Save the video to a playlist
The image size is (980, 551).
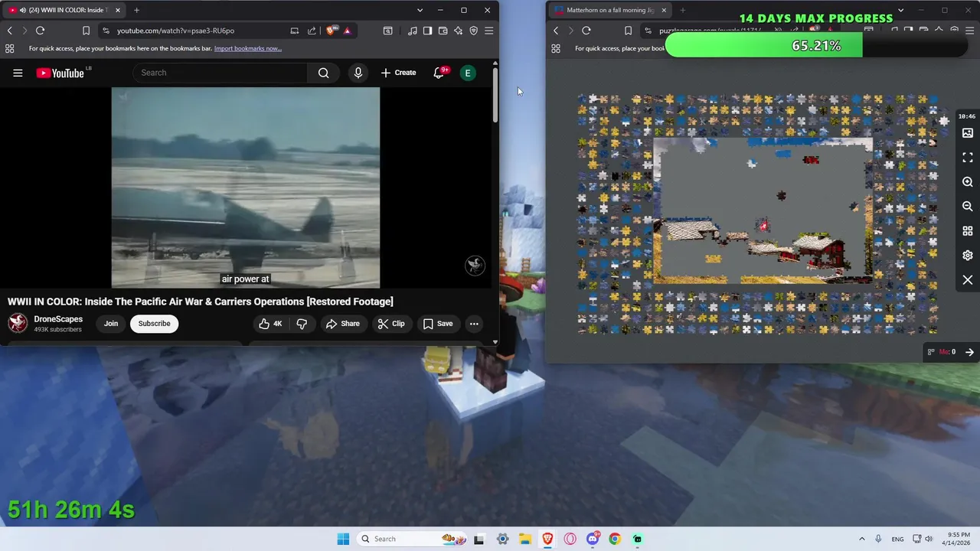437,324
